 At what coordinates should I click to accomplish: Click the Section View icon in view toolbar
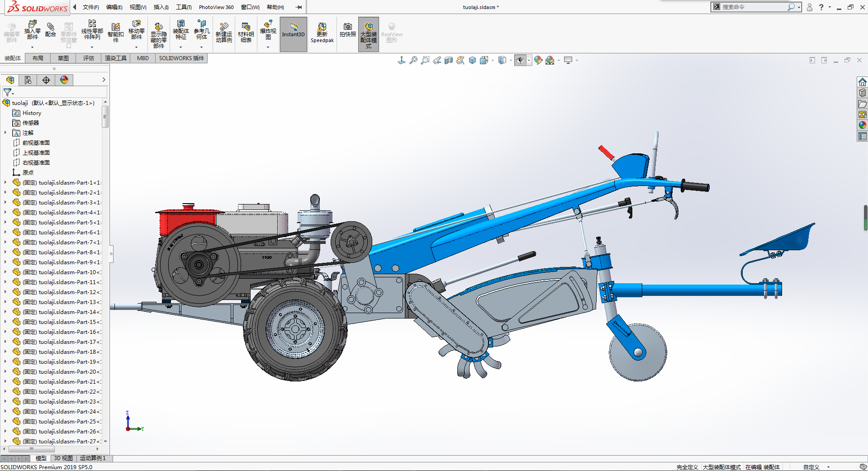pos(449,60)
